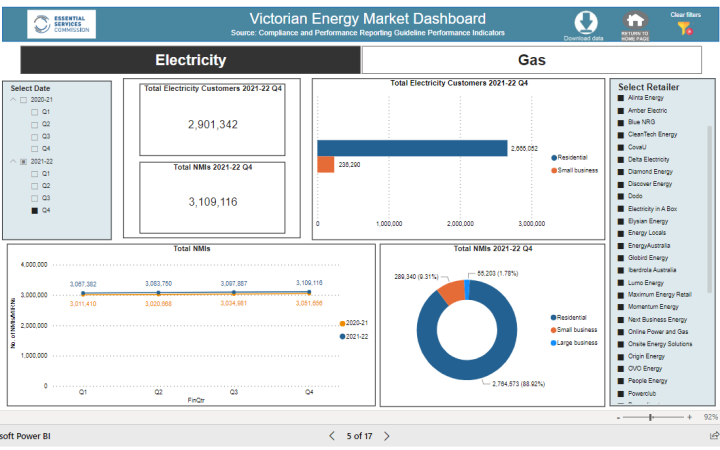Image resolution: width=720 pixels, height=450 pixels.
Task: Zoom in with the plus icon
Action: (x=689, y=417)
